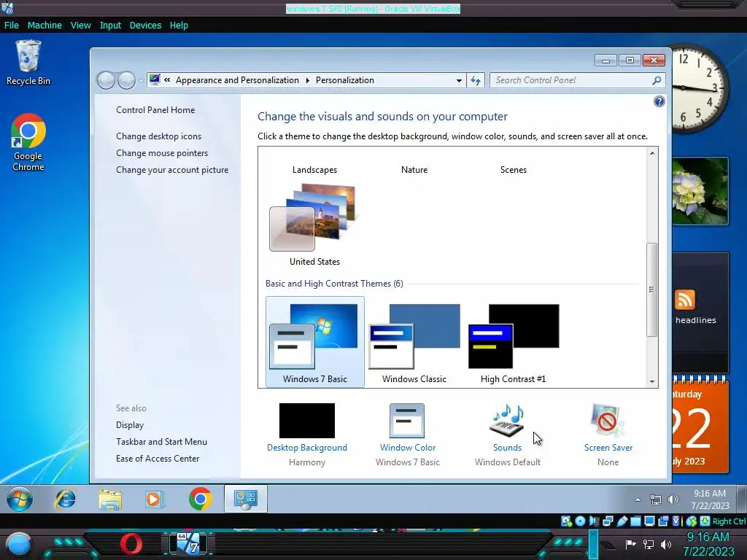Select the United States theme

pyautogui.click(x=314, y=225)
